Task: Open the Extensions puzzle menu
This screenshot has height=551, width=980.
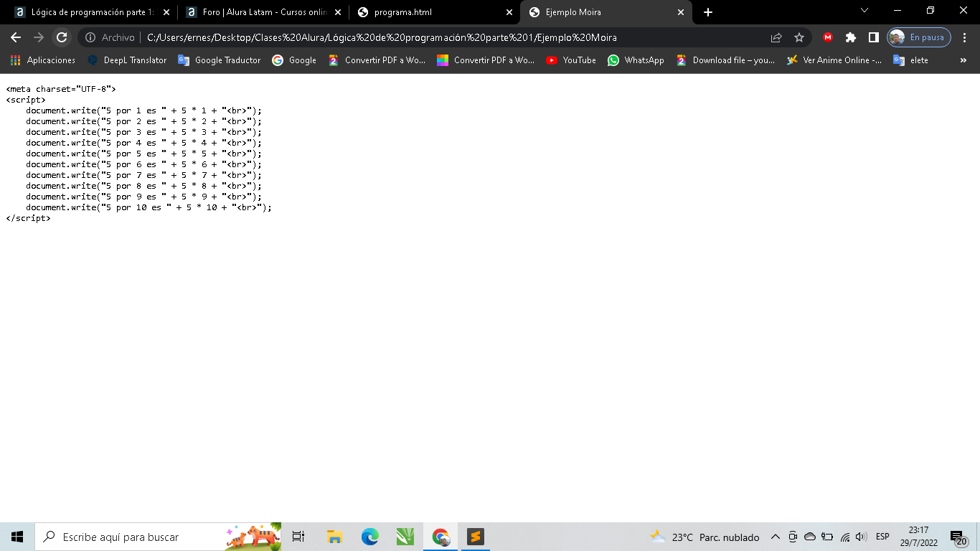Action: pos(851,37)
